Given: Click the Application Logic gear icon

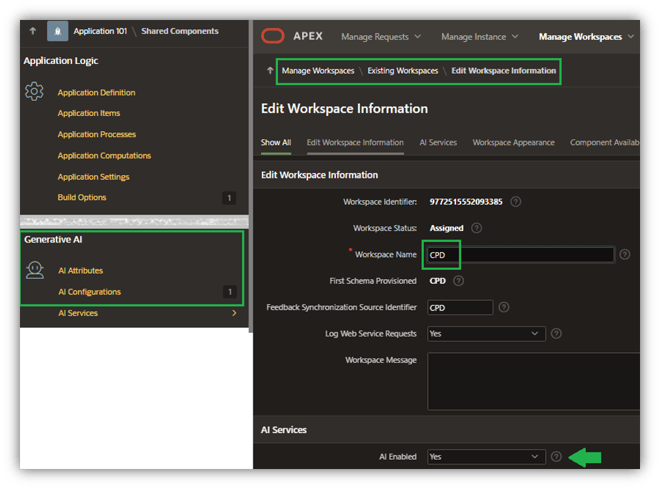Looking at the screenshot, I should tap(35, 92).
